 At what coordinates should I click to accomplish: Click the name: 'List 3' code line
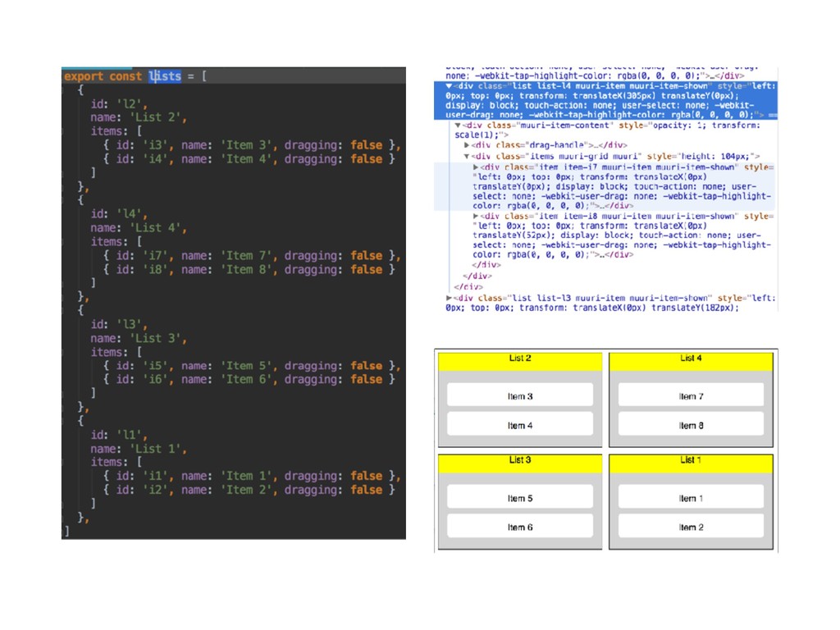(138, 338)
